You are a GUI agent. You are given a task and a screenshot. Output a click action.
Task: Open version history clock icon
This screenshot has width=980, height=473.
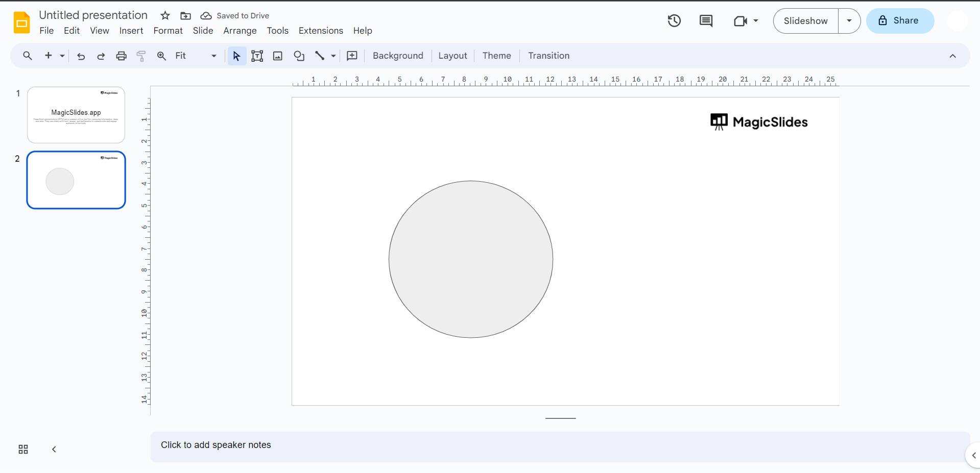pyautogui.click(x=674, y=21)
